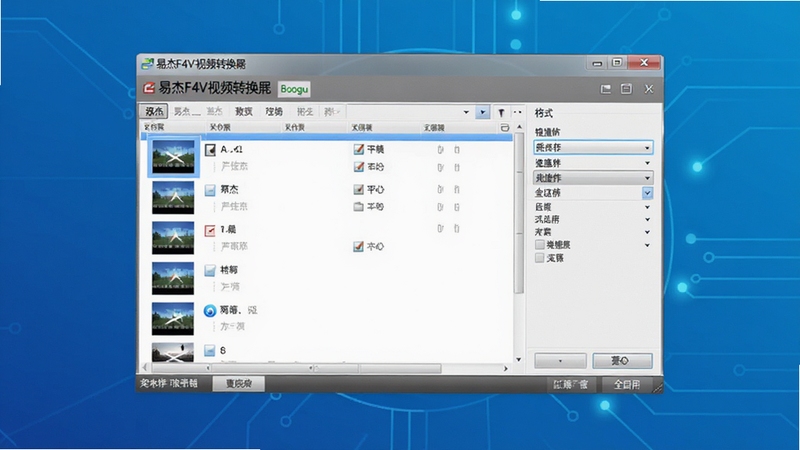Select the third grayed tab in the list toolbar
Screen dimensions: 800x450
tap(214, 111)
